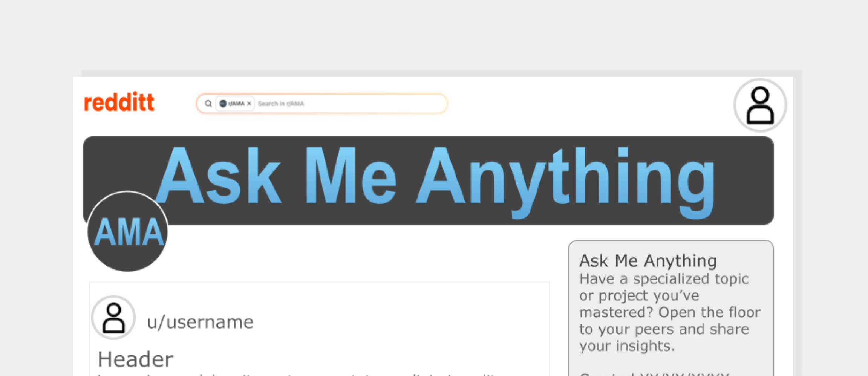Remove the r/AMA search filter chip
The height and width of the screenshot is (376, 868).
coord(249,104)
